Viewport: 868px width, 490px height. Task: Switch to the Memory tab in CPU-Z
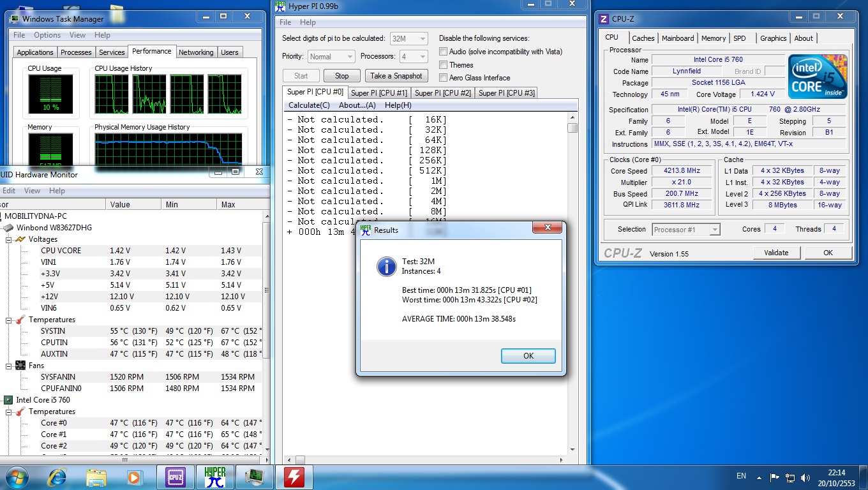pos(714,38)
